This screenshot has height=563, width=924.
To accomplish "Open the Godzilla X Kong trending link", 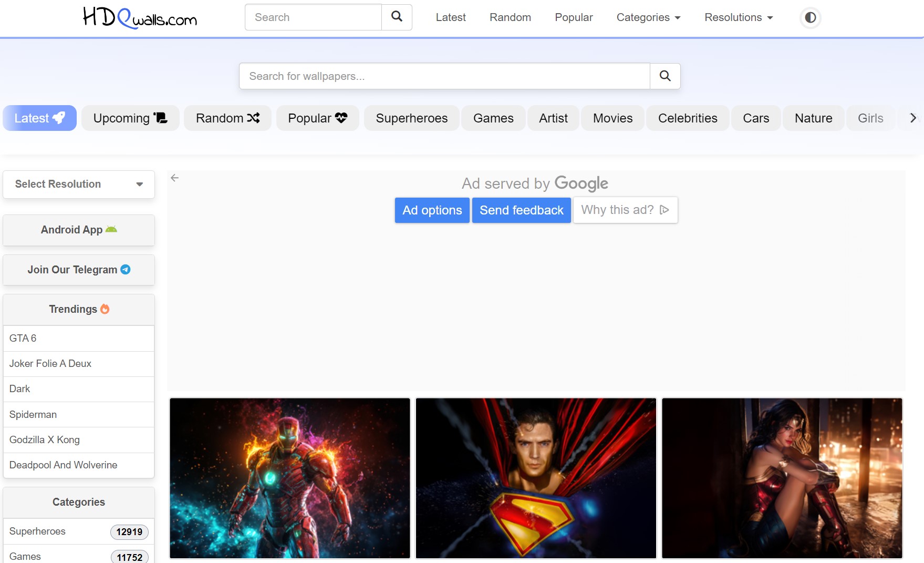I will (x=79, y=440).
